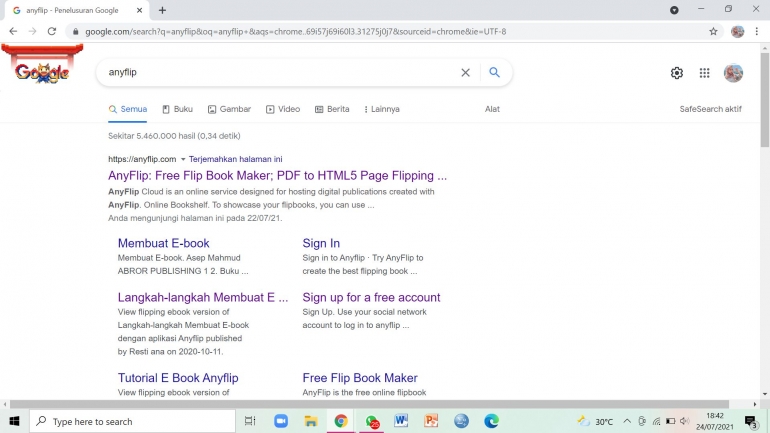This screenshot has width=770, height=433.
Task: Open Microsoft Edge from the taskbar
Action: click(x=491, y=421)
